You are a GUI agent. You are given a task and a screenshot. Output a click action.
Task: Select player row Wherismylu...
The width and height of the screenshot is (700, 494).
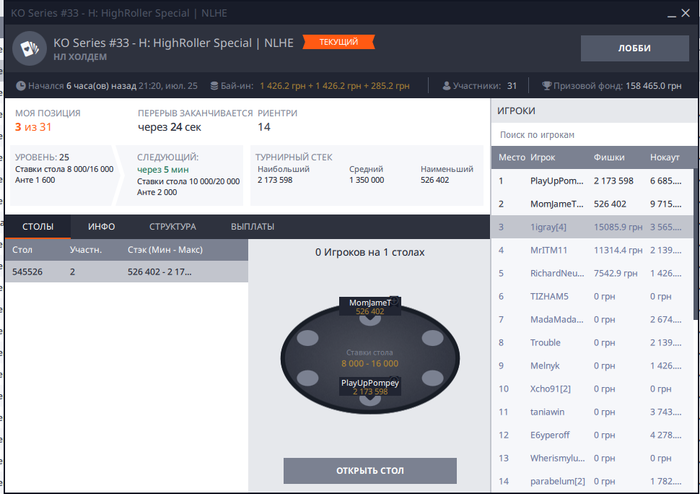tap(592, 458)
